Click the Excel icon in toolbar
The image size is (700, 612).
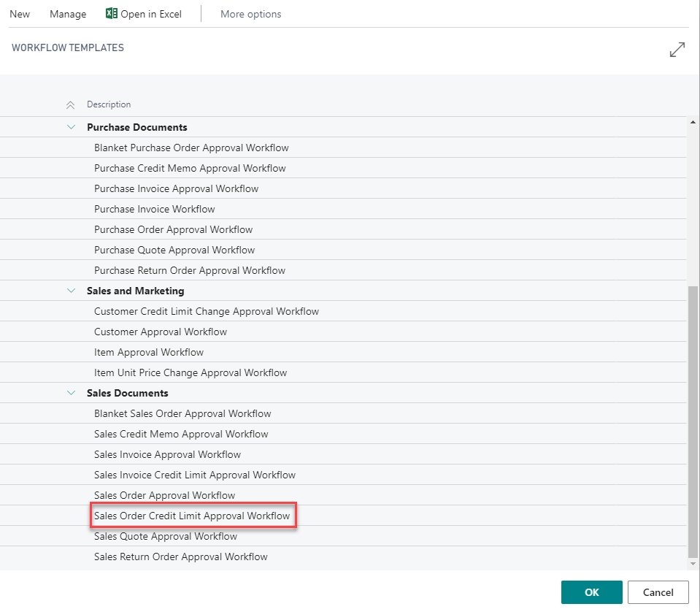[112, 14]
